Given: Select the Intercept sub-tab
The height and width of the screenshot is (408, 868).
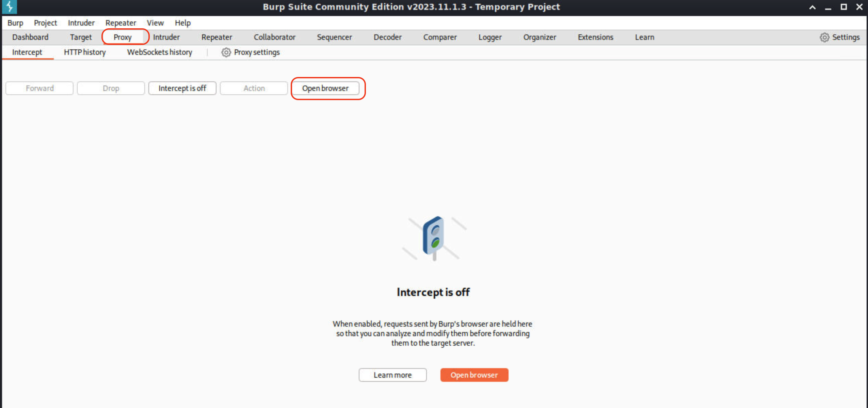Looking at the screenshot, I should pyautogui.click(x=27, y=52).
